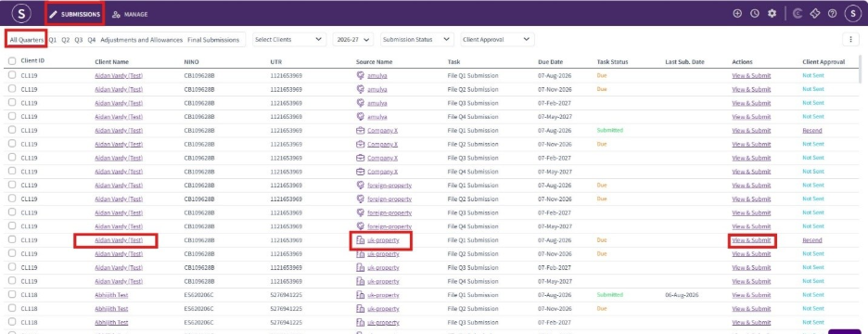This screenshot has width=868, height=334.
Task: Click icon beside foreign-property, Q2 Submission row
Action: tap(360, 199)
